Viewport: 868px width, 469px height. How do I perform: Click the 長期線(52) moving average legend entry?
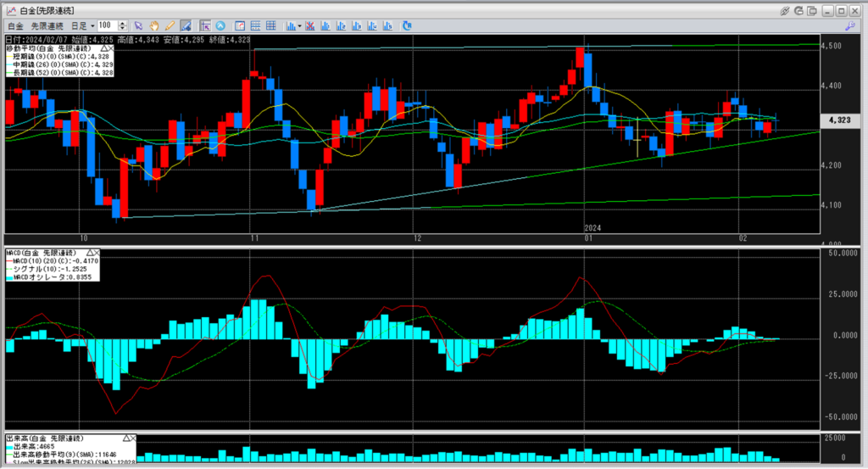pos(59,73)
